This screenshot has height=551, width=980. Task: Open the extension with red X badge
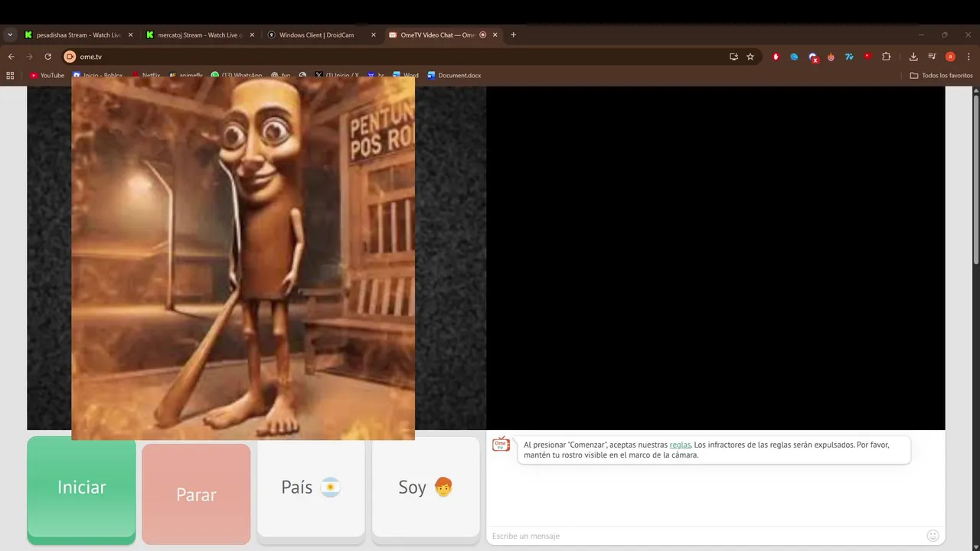813,57
